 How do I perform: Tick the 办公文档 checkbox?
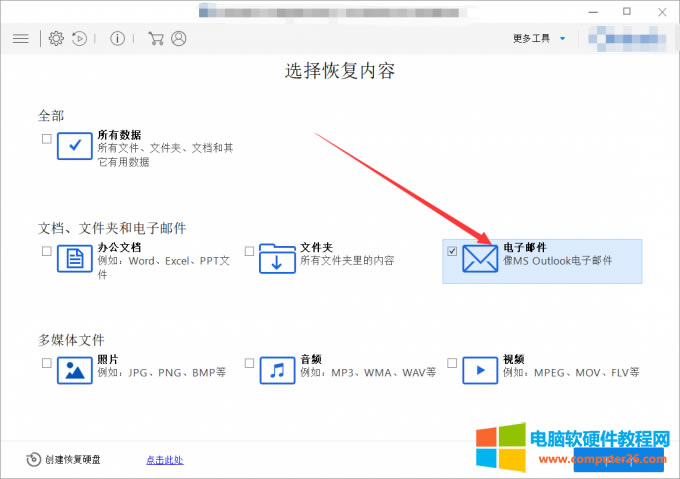click(47, 251)
